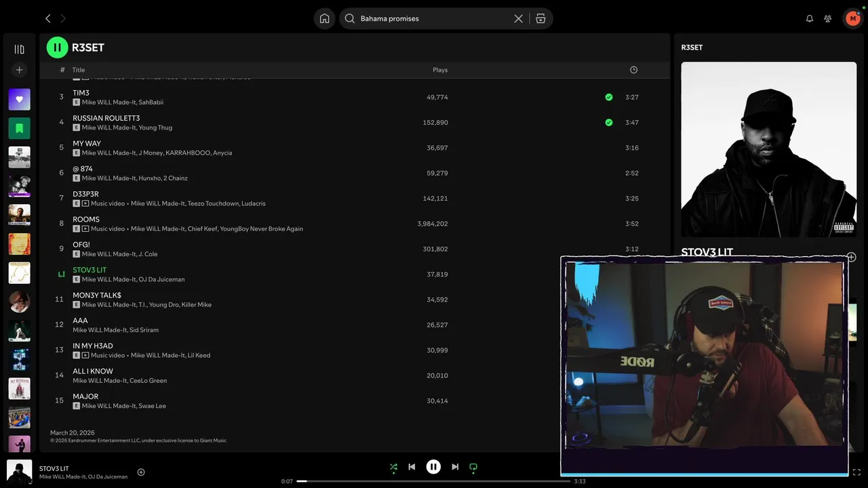Open the full-screen icon
This screenshot has width=868, height=488.
856,472
